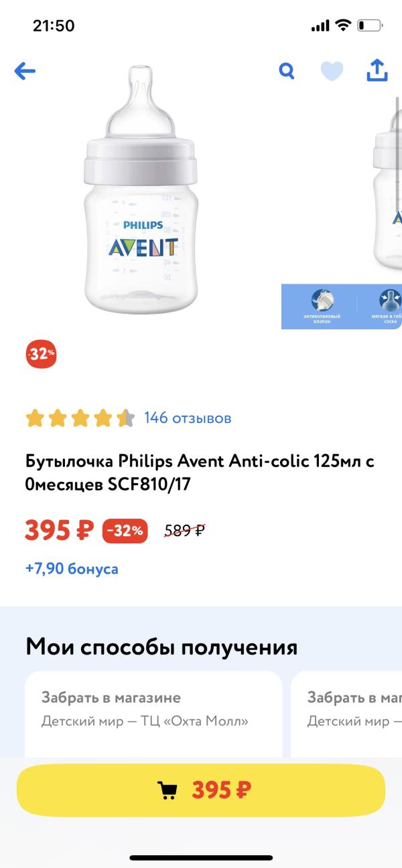Tap the +7,90 бонуса link
Screen dimensions: 402x868
(72, 569)
